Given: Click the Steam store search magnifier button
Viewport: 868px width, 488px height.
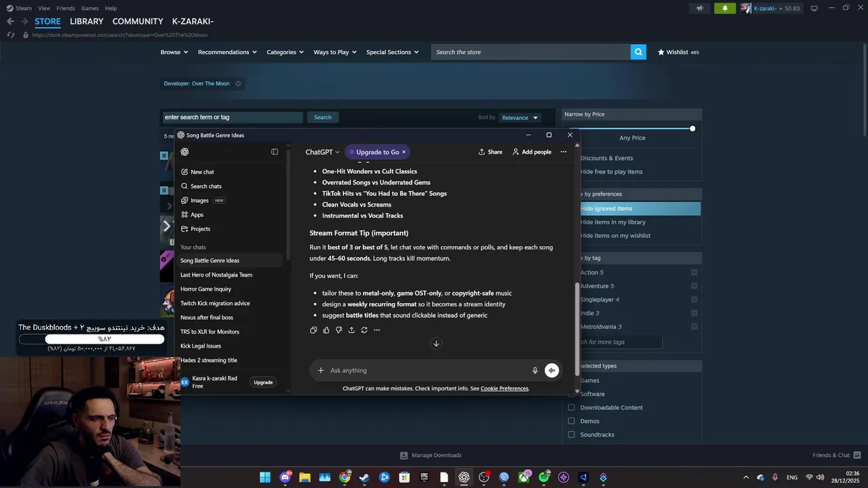Looking at the screenshot, I should [638, 52].
